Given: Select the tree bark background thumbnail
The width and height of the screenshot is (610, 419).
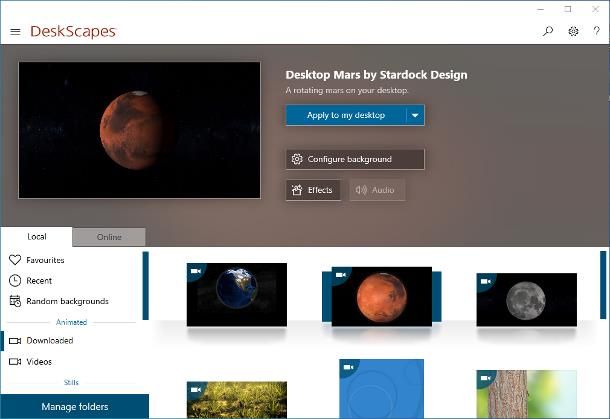Looking at the screenshot, I should (526, 394).
